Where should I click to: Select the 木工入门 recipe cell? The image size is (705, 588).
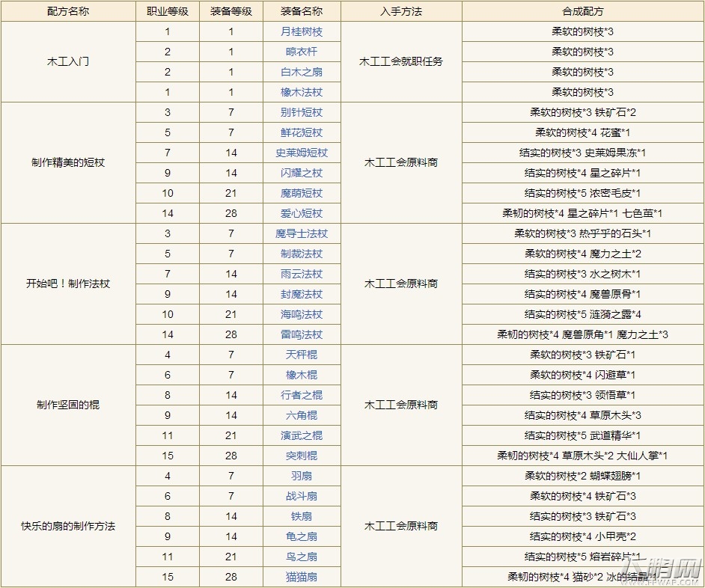(x=68, y=62)
